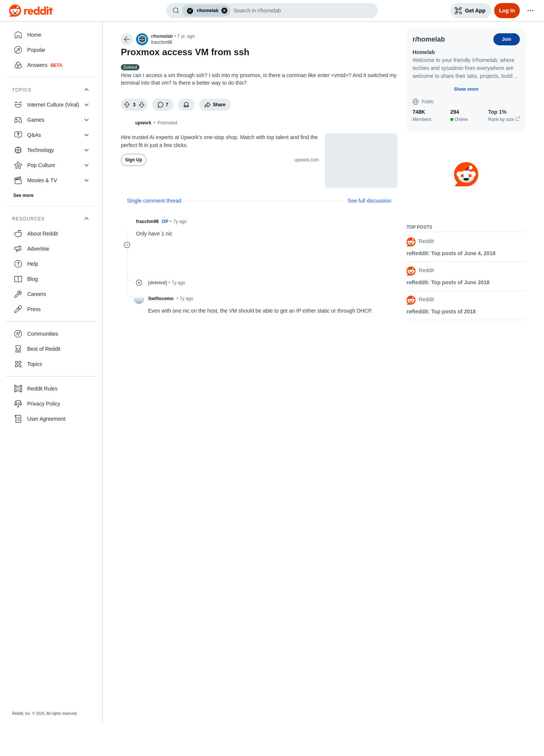Click the Log In button

pyautogui.click(x=507, y=11)
